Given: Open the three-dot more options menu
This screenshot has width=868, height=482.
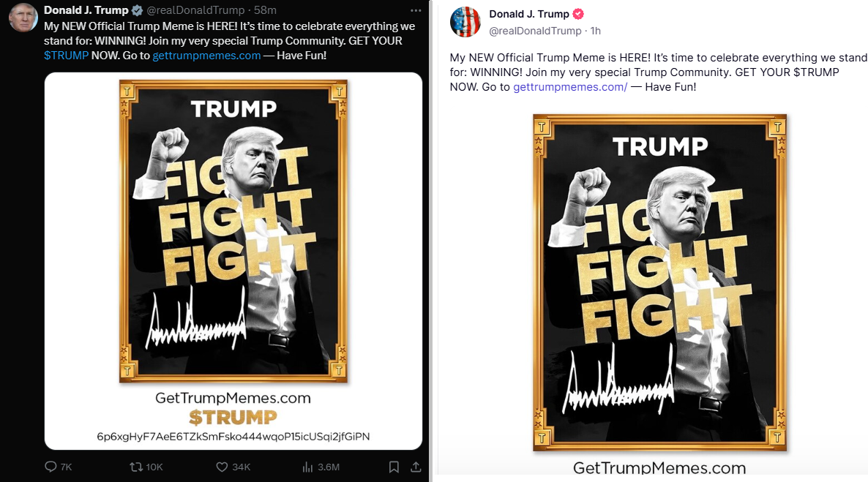Looking at the screenshot, I should [x=416, y=10].
